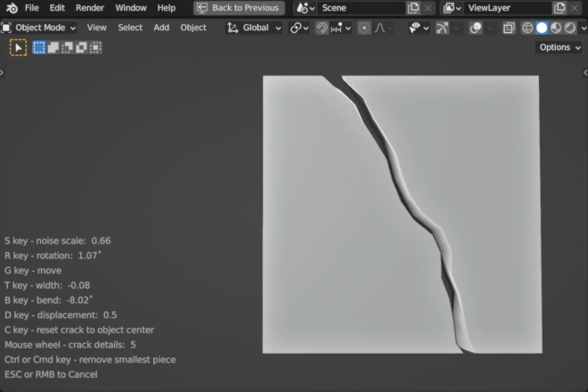Screen dimensions: 588x392
Task: Open the proportional falloff curve dropdown
Action: [x=383, y=28]
